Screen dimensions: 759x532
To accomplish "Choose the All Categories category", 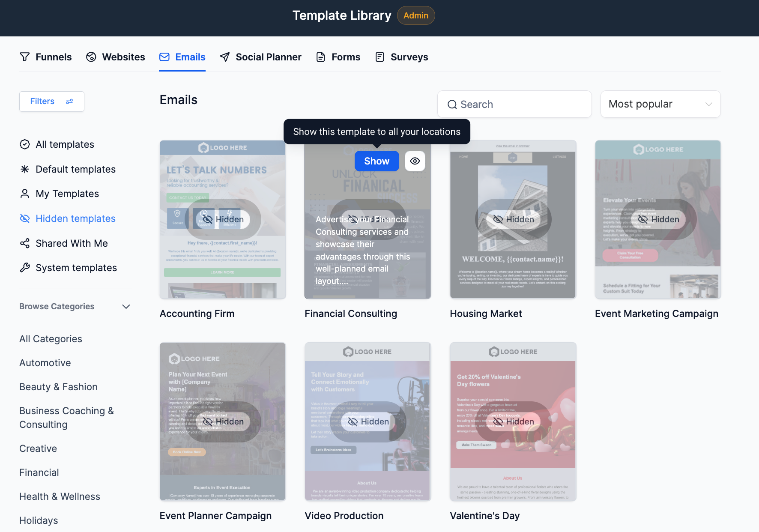I will tap(51, 339).
